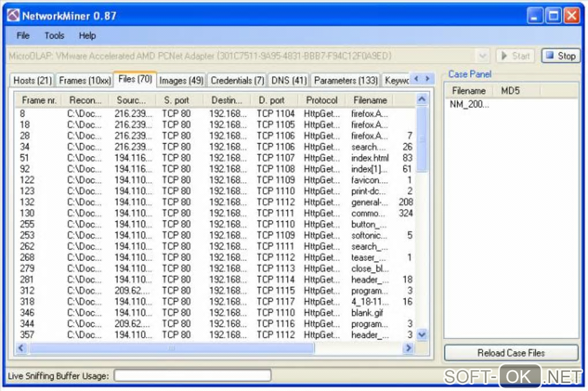Open the Tools menu

click(54, 36)
